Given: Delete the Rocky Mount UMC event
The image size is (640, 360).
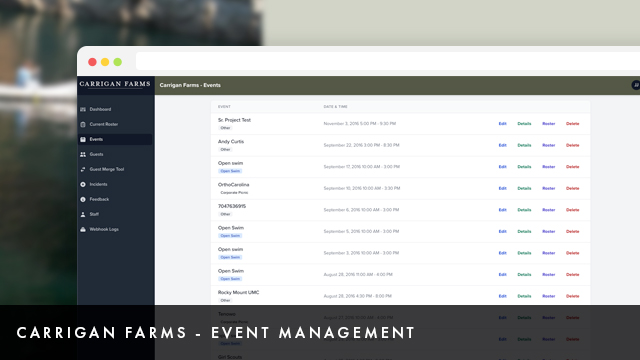Looking at the screenshot, I should tap(573, 296).
